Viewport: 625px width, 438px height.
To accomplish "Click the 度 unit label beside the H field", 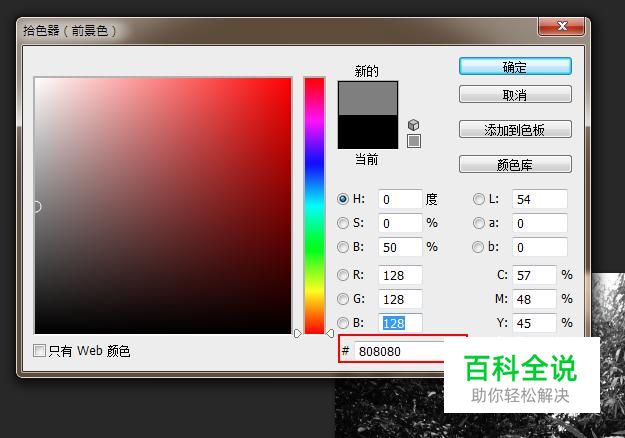I will (432, 199).
